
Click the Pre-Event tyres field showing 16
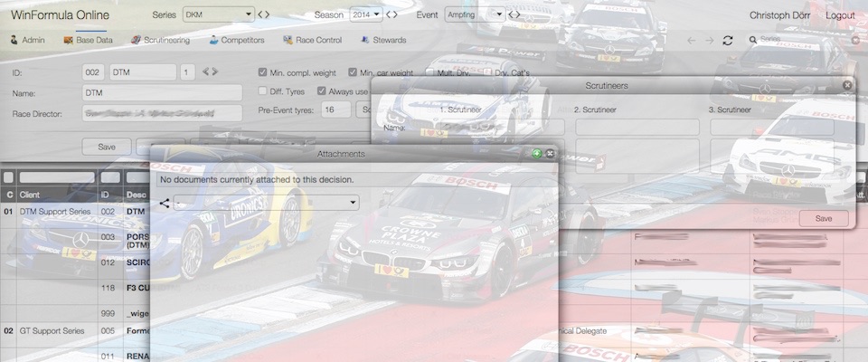pos(336,110)
